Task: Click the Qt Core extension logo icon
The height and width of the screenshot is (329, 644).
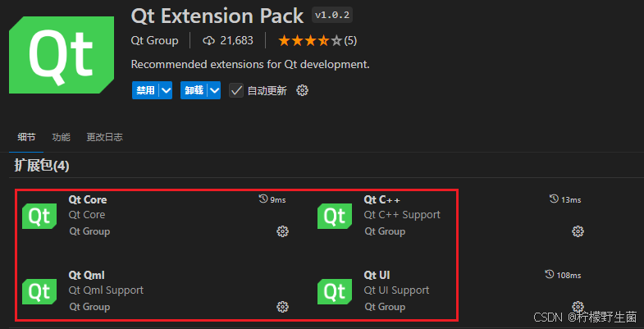Action: [39, 216]
